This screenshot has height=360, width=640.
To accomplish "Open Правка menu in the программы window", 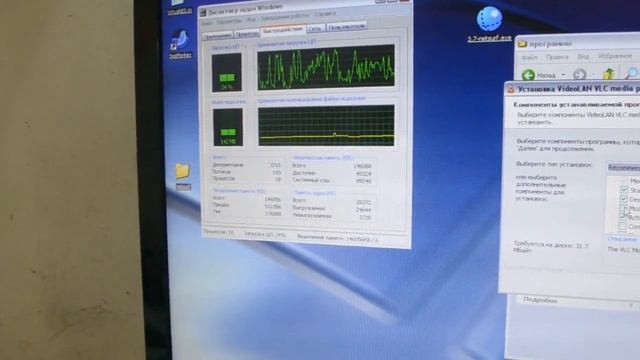I will [557, 57].
